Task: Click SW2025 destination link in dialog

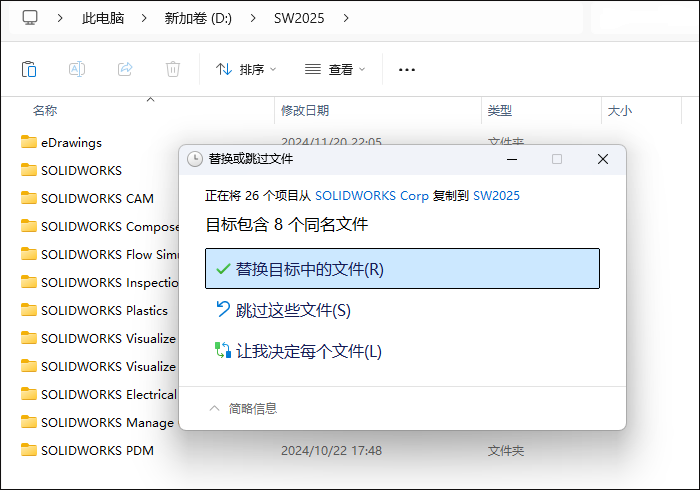Action: (x=496, y=195)
